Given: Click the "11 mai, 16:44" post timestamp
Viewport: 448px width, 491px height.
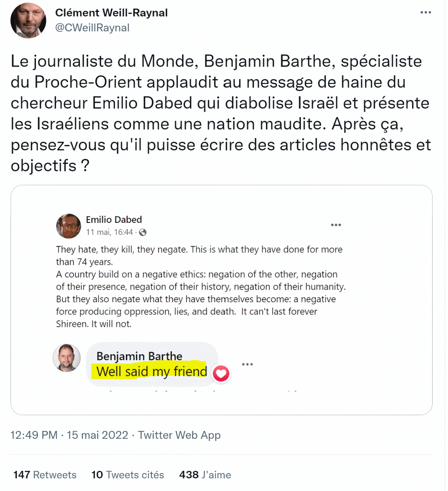Looking at the screenshot, I should [110, 233].
